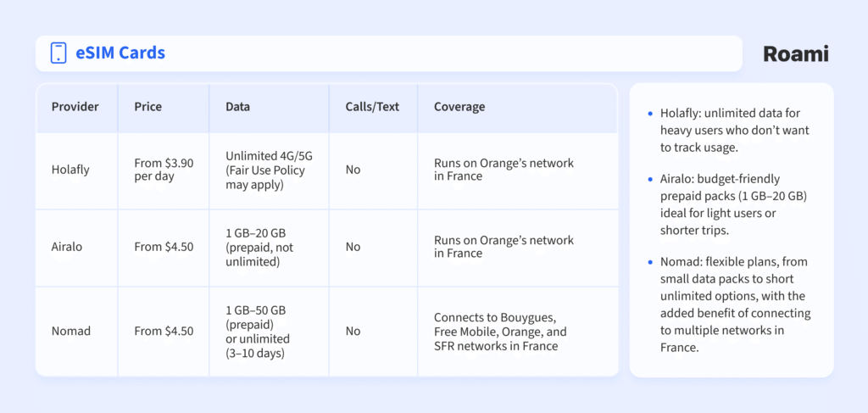This screenshot has width=868, height=413.
Task: Click Nomad's Calls/Text "No" cell
Action: (x=353, y=332)
